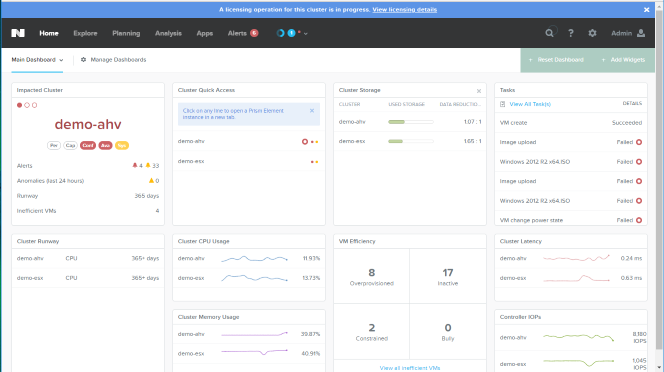Viewport: 664px width, 372px height.
Task: Click the View All Tasks list icon
Action: (503, 104)
